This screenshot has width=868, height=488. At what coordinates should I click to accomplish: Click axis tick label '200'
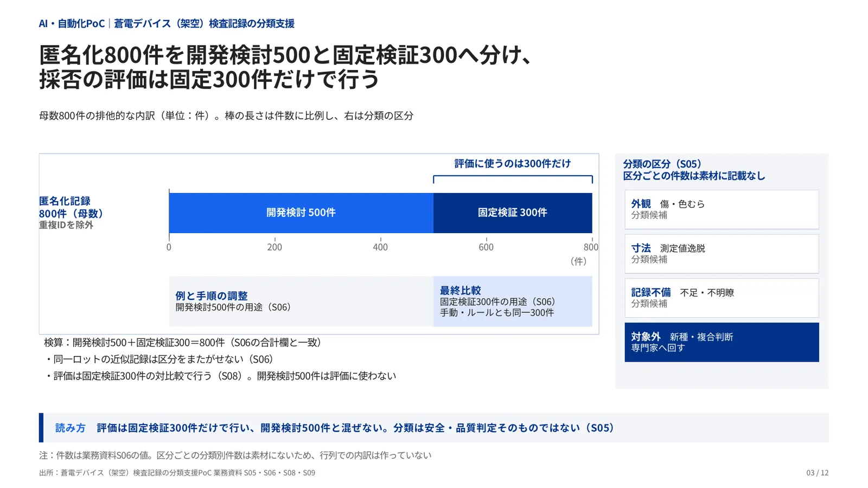pos(275,247)
